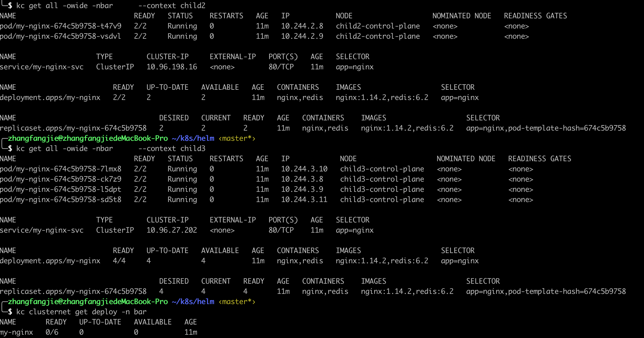The width and height of the screenshot is (644, 338).
Task: Click the cluster IP 10.96.27.202
Action: click(172, 230)
